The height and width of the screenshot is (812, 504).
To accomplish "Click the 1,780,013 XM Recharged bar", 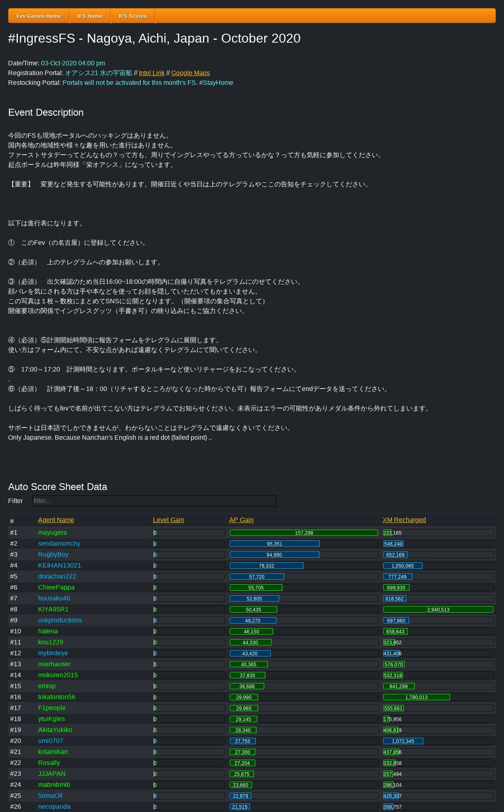I will (x=416, y=697).
